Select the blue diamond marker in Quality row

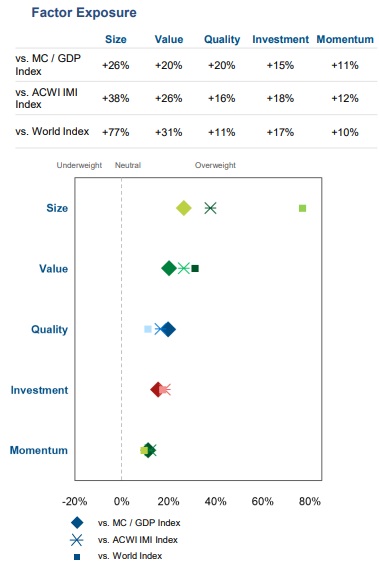pyautogui.click(x=168, y=329)
